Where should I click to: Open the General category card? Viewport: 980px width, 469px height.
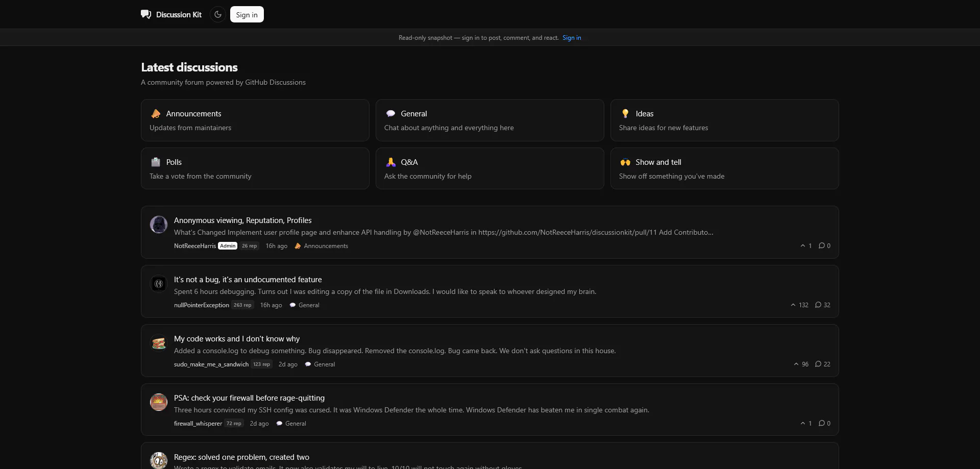tap(490, 120)
